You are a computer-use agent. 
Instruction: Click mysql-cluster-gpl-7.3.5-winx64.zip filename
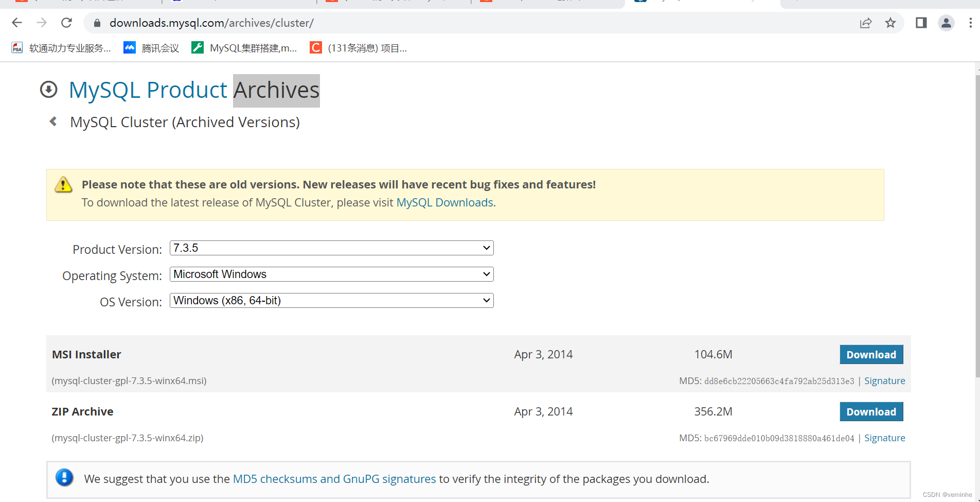[x=128, y=438]
